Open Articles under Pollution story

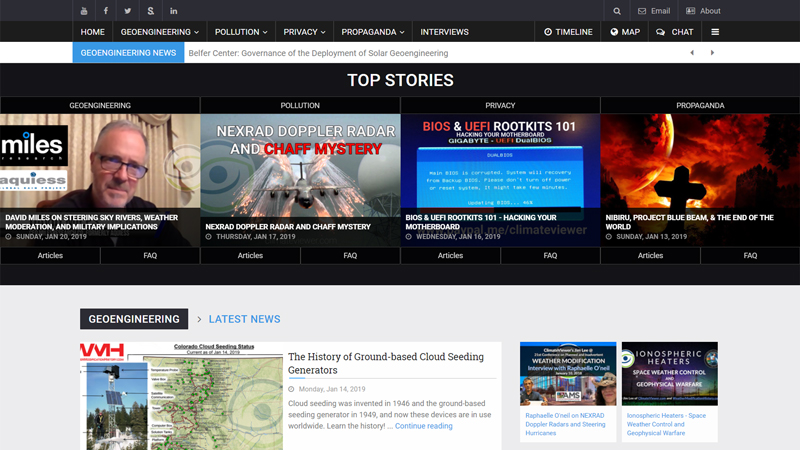tap(250, 255)
